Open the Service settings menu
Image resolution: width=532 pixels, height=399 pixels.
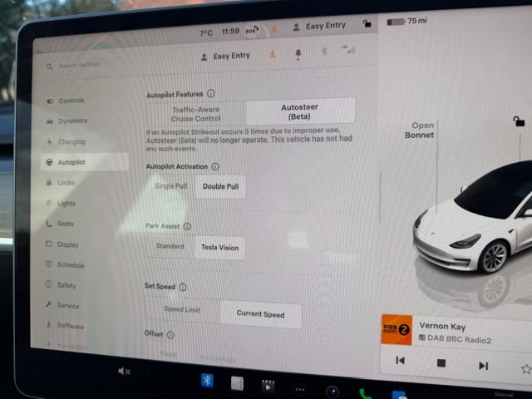(x=62, y=305)
